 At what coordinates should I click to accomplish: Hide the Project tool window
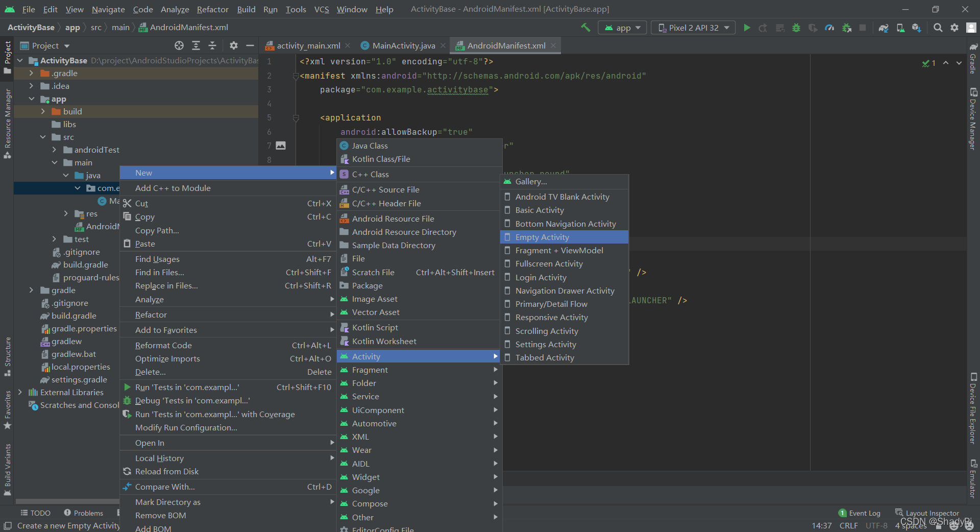(x=250, y=45)
